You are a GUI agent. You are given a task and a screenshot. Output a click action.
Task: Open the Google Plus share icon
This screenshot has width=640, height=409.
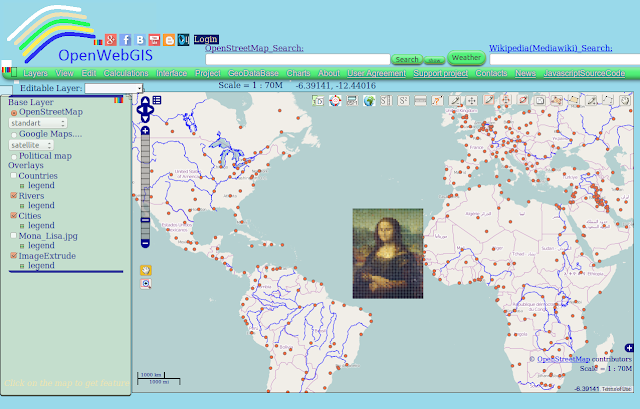point(111,40)
